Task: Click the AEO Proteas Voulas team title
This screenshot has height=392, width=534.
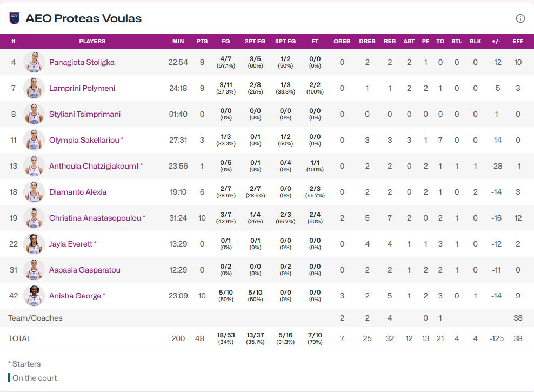Action: pos(83,18)
